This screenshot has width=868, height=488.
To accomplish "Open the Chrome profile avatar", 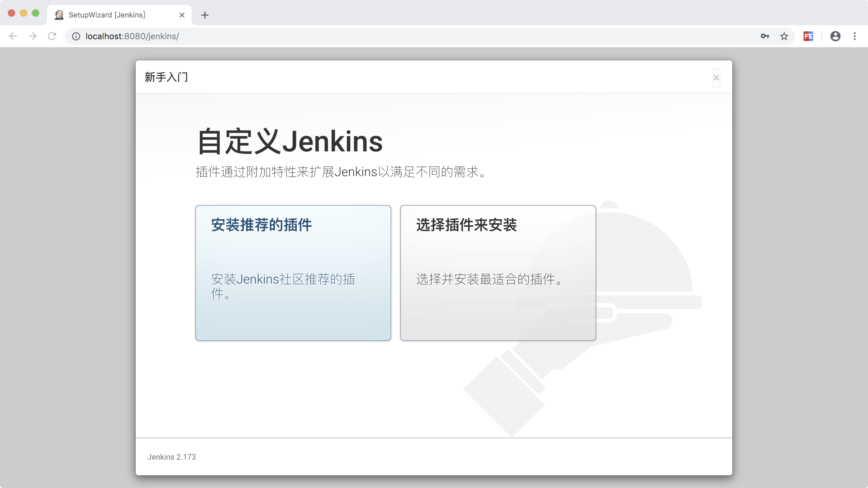I will point(835,36).
